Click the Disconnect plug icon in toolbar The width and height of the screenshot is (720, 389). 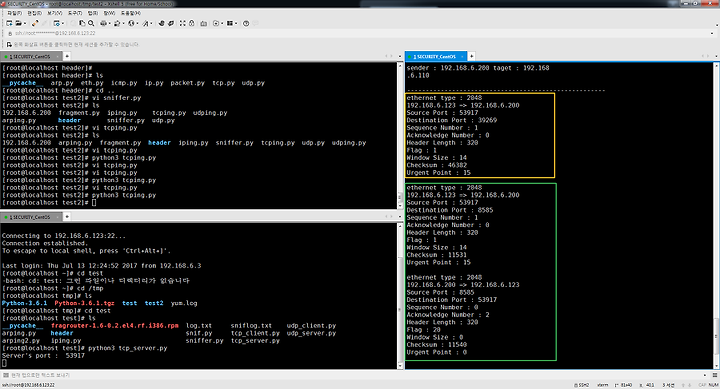click(35, 23)
